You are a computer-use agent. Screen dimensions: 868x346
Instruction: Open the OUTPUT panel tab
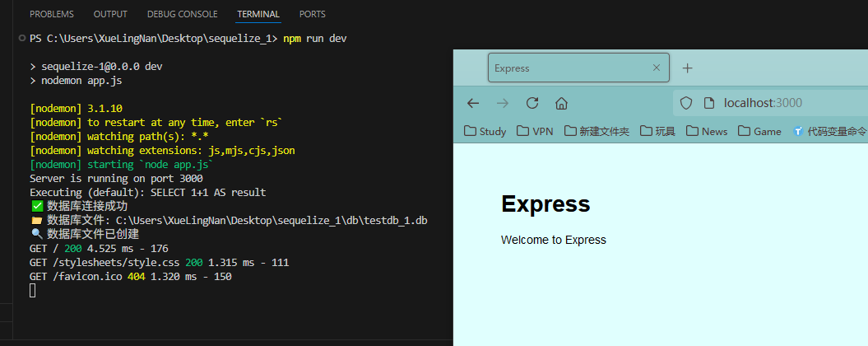tap(110, 15)
